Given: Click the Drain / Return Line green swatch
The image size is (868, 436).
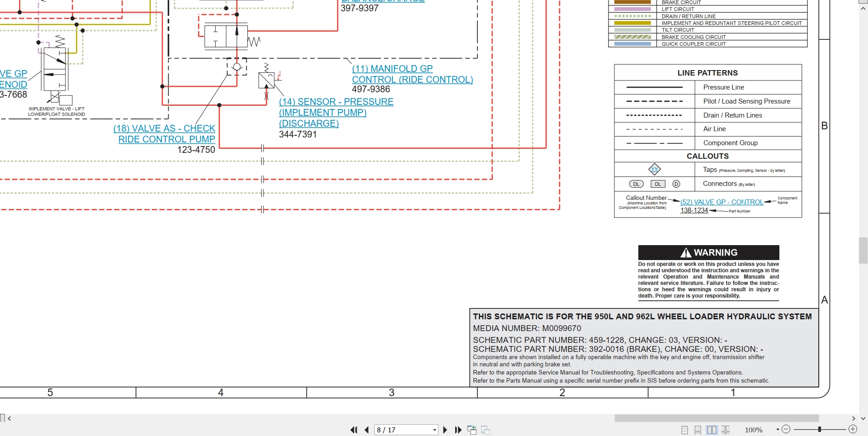Looking at the screenshot, I should 632,16.
